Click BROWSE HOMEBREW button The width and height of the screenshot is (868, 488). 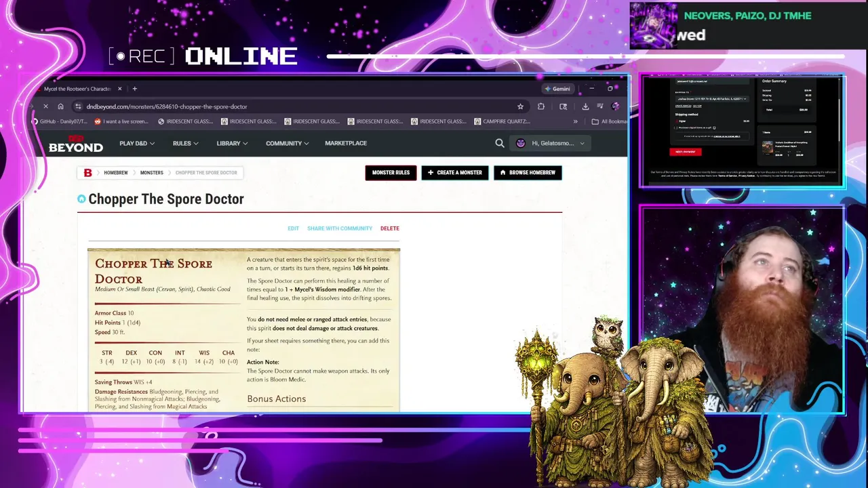(528, 173)
